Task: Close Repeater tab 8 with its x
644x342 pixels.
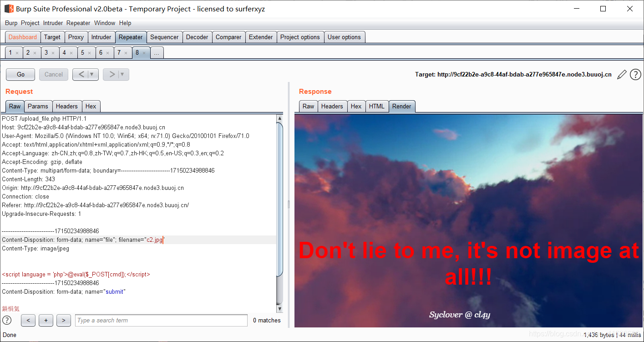Action: [x=144, y=53]
